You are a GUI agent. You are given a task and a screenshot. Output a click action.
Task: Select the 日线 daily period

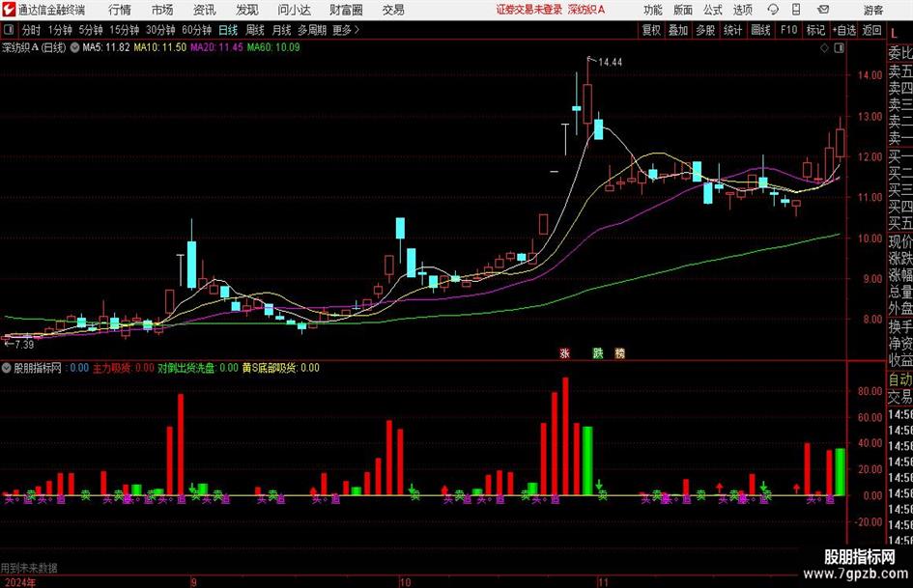228,30
